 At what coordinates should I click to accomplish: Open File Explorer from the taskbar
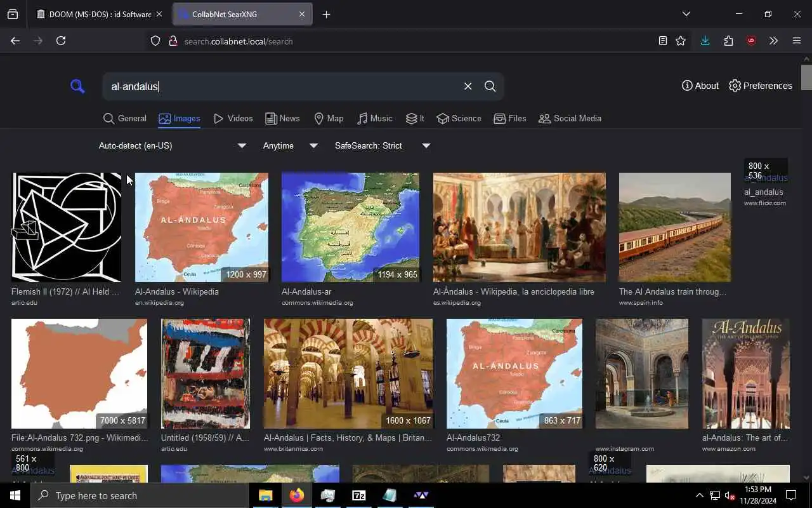coord(265,495)
